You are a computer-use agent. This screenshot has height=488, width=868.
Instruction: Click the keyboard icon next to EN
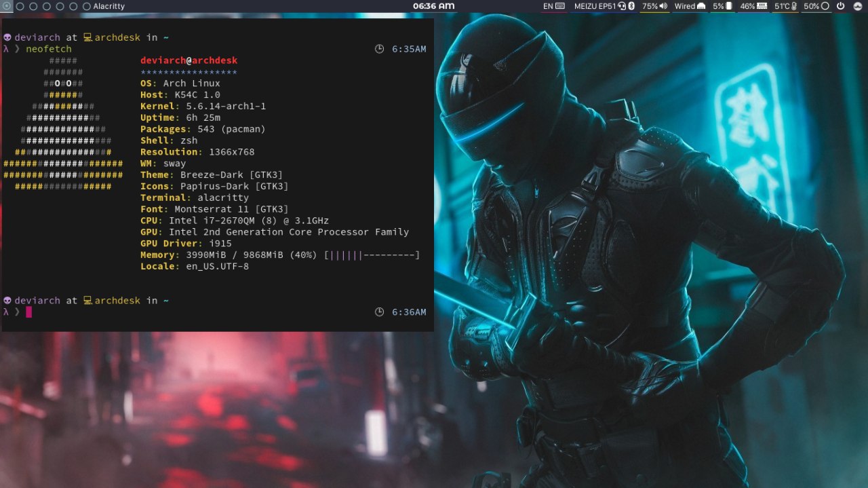[560, 6]
